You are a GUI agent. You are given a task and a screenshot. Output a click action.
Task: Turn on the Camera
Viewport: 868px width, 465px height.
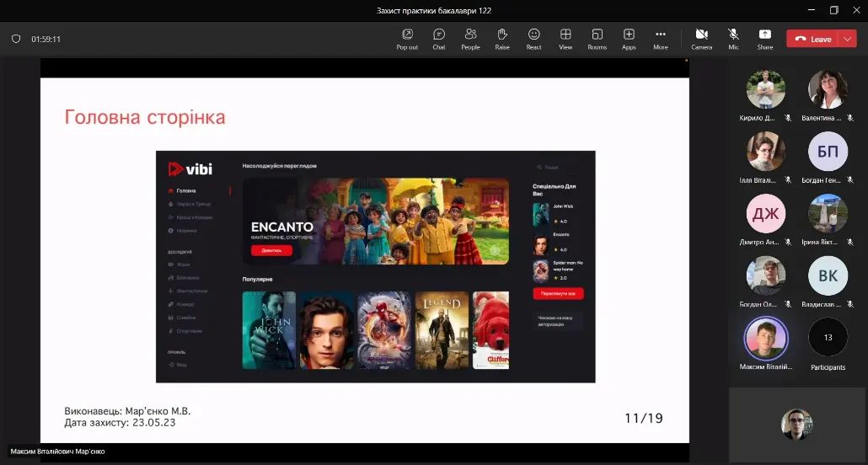(x=701, y=38)
